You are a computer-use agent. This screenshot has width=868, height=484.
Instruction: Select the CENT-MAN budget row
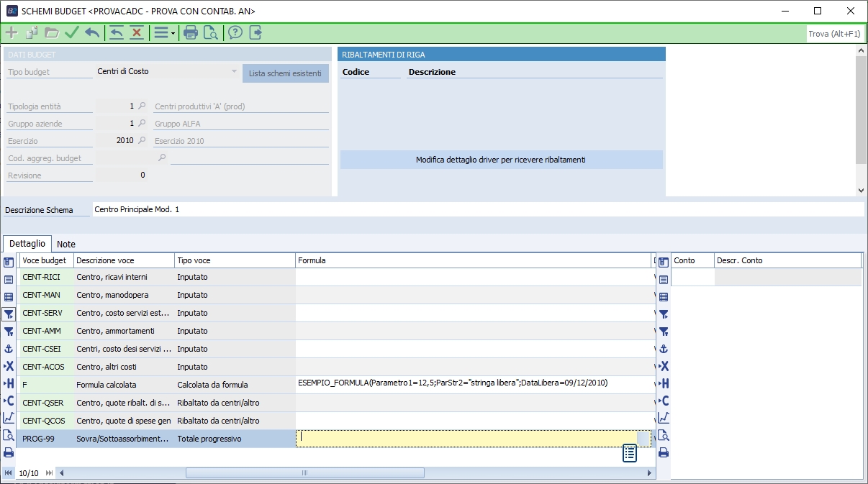(x=335, y=295)
